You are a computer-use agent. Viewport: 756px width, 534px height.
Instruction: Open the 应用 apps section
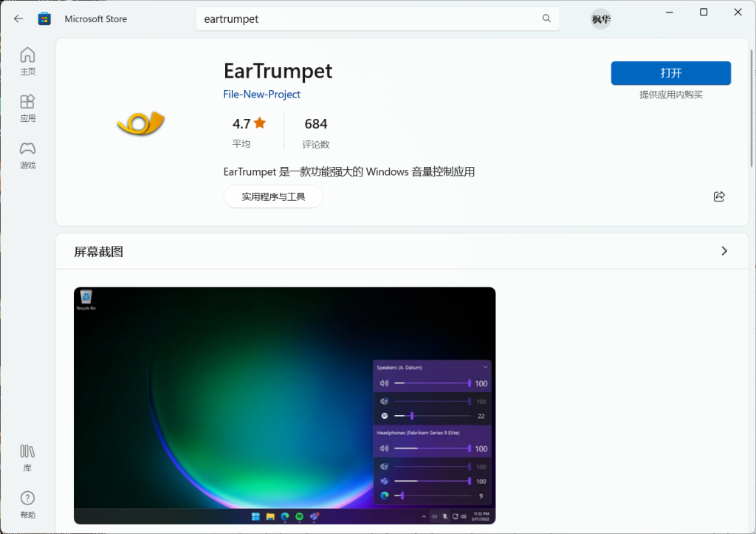27,108
